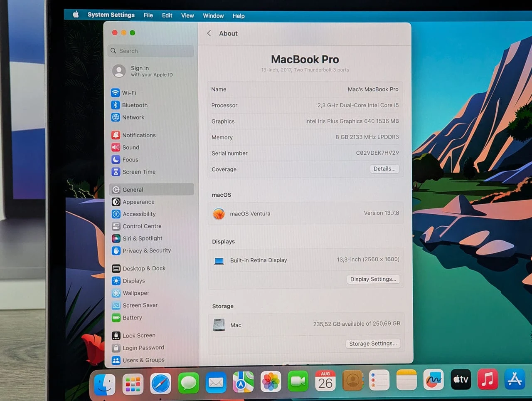
Task: Open the Help menu
Action: click(x=239, y=16)
